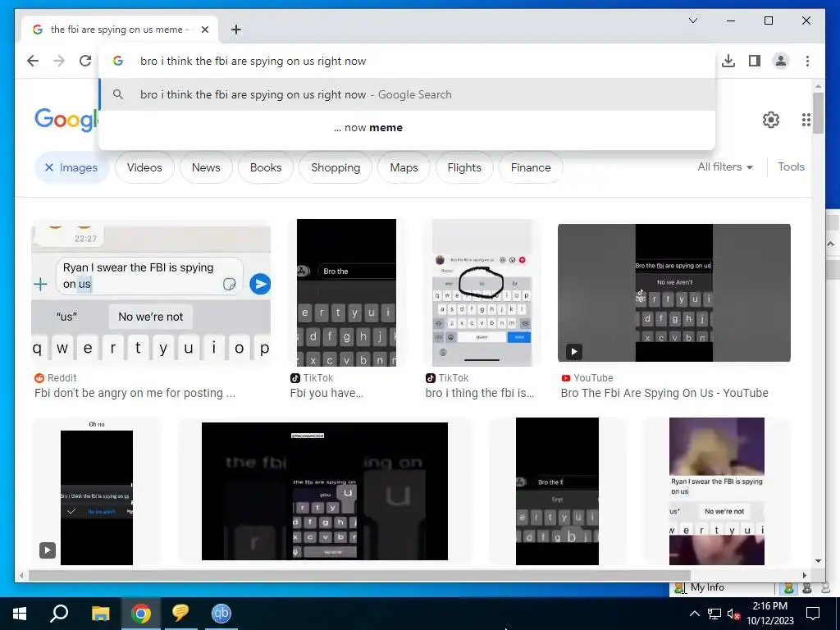The height and width of the screenshot is (630, 840).
Task: Open the YouTube video thumbnail
Action: (x=674, y=293)
